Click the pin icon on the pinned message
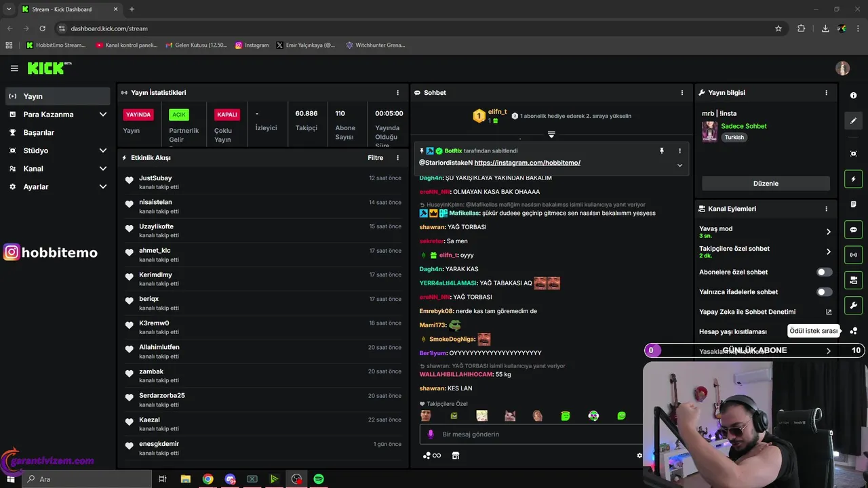868x488 pixels. (x=662, y=151)
